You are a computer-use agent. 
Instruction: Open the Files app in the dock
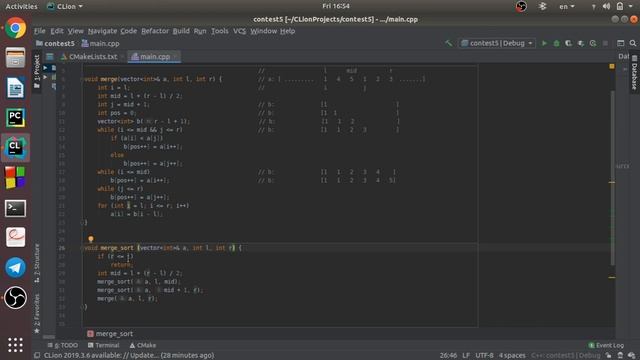point(16,58)
